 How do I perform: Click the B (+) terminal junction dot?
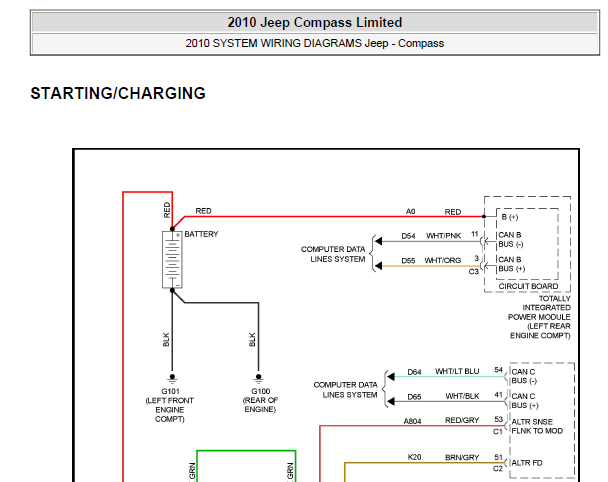coord(484,216)
